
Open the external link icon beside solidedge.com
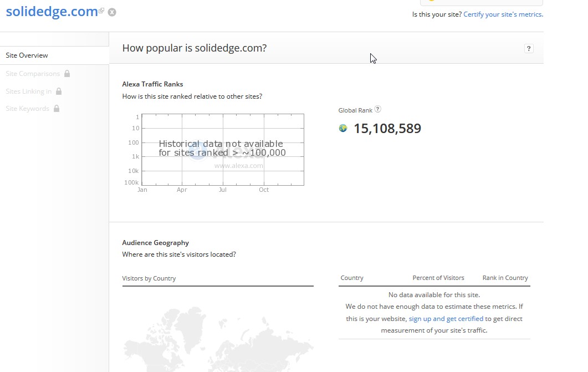101,11
